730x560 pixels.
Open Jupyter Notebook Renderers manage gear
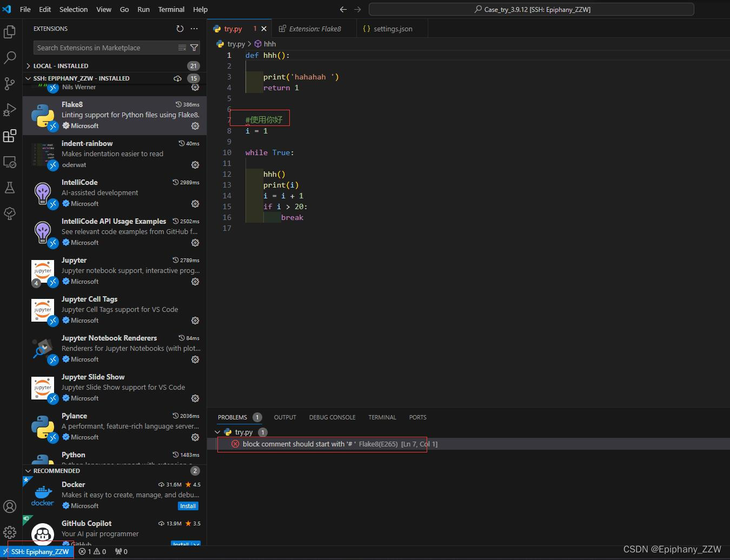point(195,359)
